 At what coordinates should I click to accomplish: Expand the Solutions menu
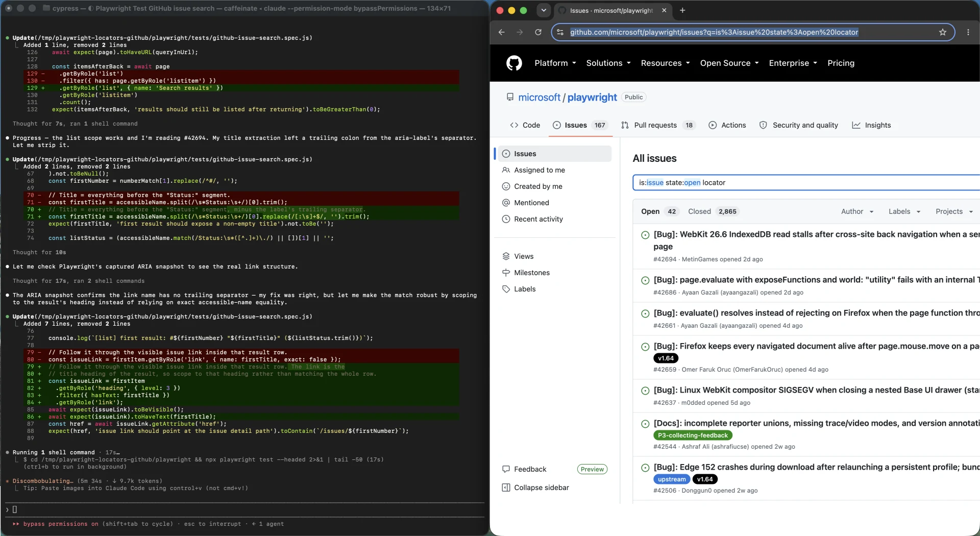608,63
